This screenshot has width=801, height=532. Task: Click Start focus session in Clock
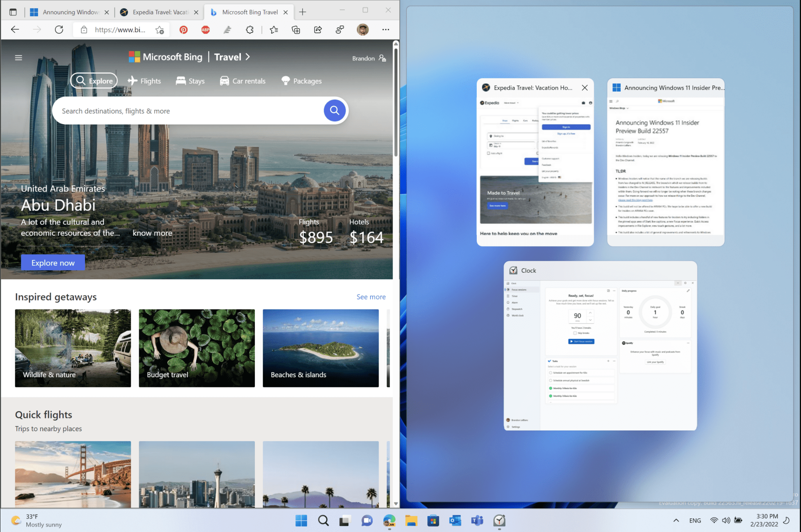tap(581, 341)
